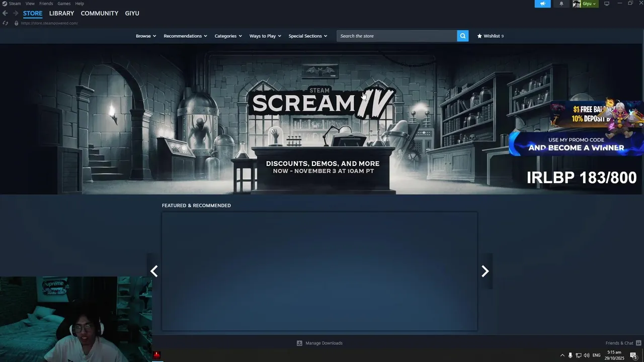
Task: Show next featured item with right carousel arrow
Action: tap(485, 271)
